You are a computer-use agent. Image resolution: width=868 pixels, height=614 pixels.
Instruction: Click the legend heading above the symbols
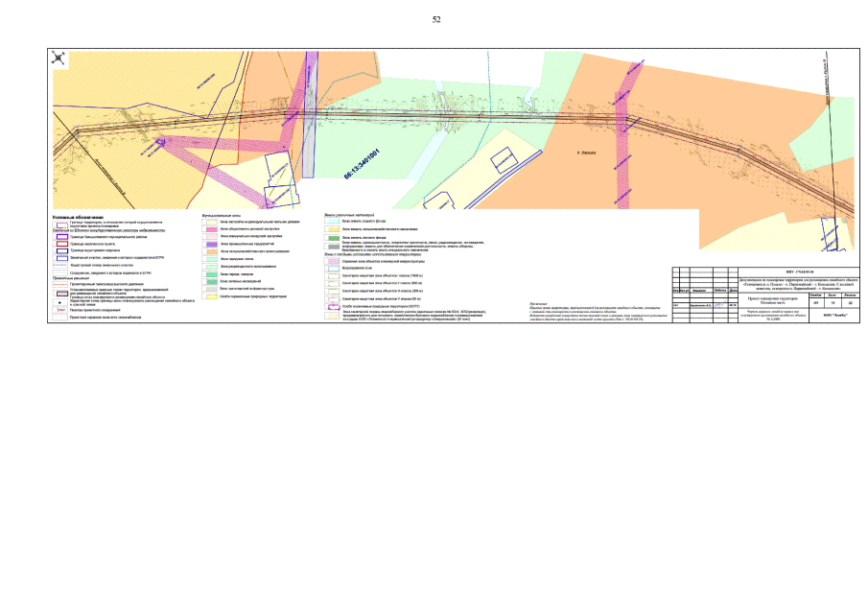pyautogui.click(x=75, y=217)
